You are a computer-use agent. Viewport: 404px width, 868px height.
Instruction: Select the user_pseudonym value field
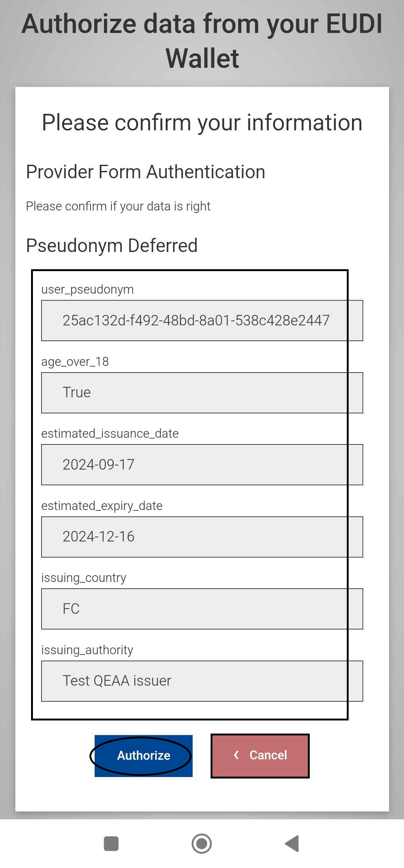click(202, 321)
